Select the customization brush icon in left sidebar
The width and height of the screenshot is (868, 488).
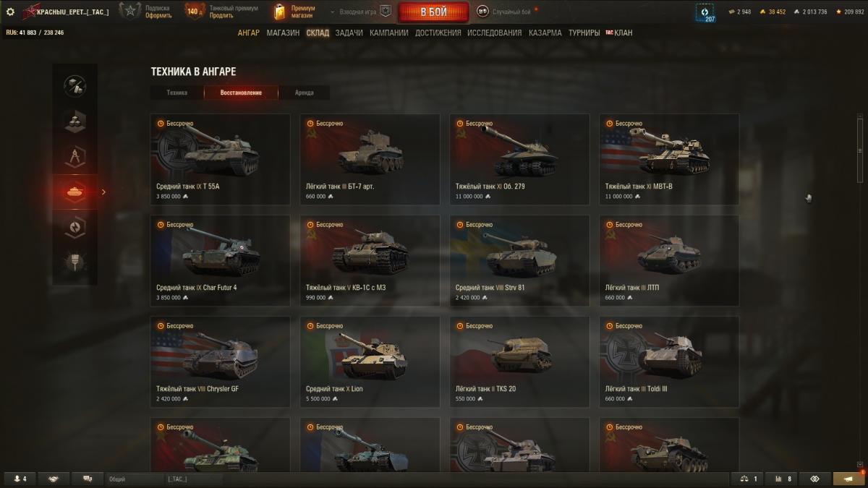pyautogui.click(x=75, y=262)
